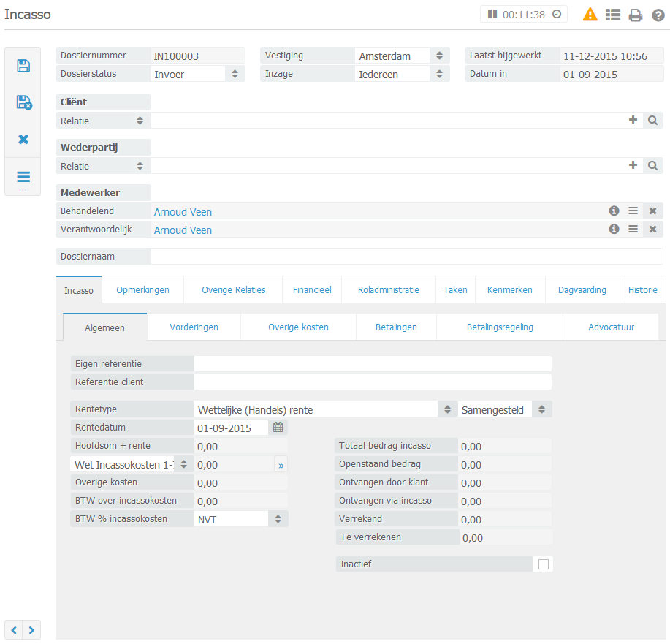Switch to the Financieel tab
This screenshot has width=670, height=644.
(x=312, y=290)
